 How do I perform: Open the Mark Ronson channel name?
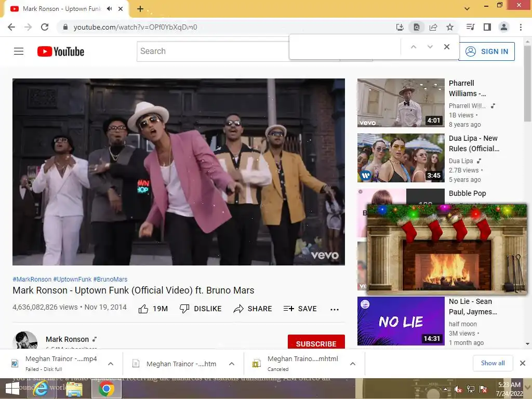[67, 339]
